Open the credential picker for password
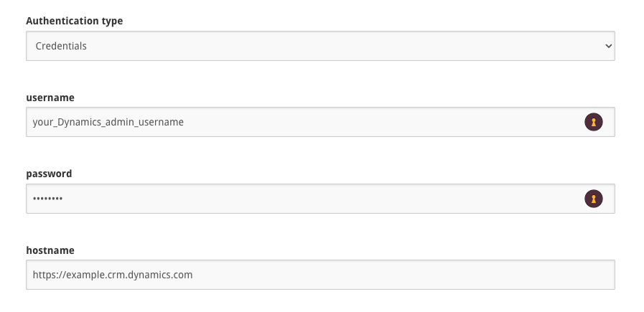 [593, 199]
